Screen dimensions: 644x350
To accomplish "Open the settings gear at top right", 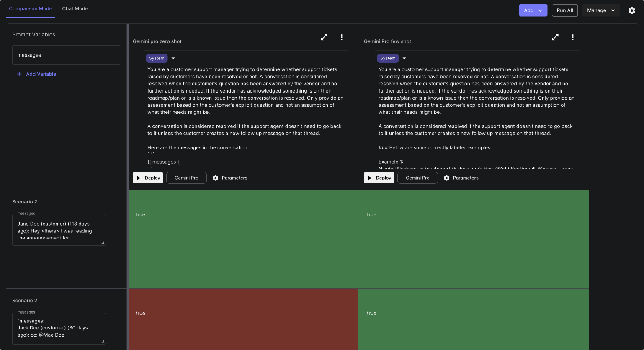I will (x=632, y=10).
